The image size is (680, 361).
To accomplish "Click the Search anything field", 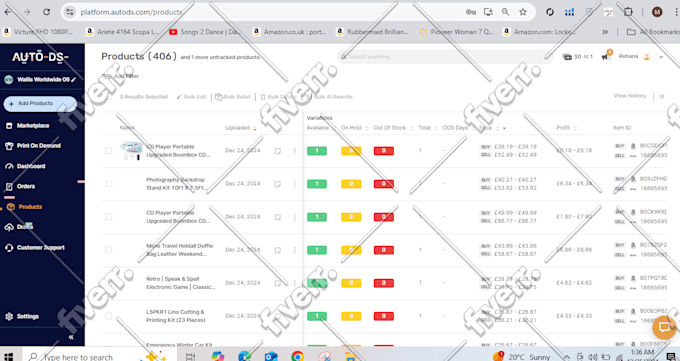I will click(x=445, y=57).
